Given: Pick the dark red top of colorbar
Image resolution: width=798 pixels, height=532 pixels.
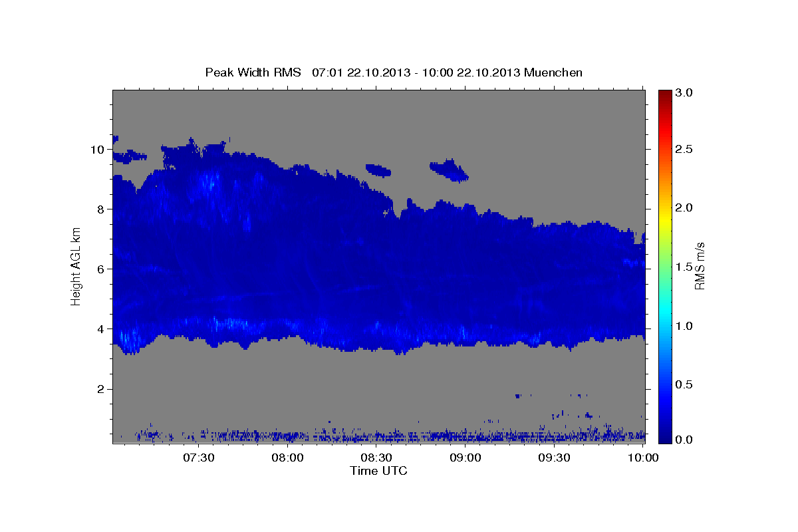Looking at the screenshot, I should point(665,94).
